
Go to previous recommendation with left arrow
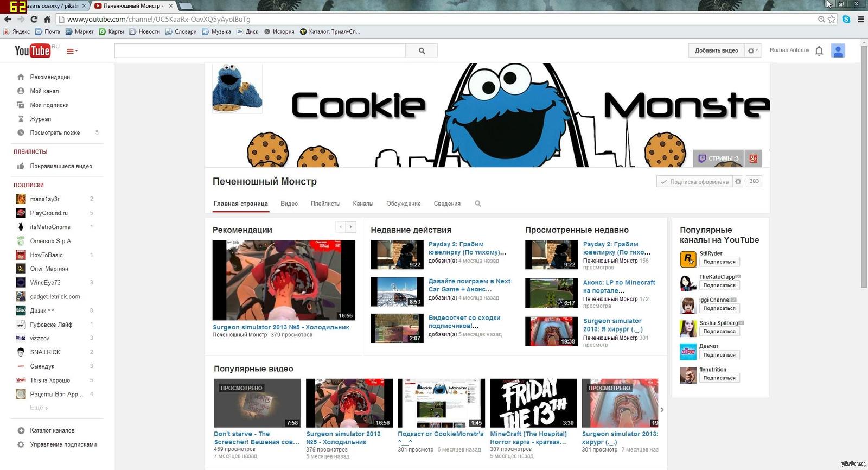pyautogui.click(x=341, y=227)
